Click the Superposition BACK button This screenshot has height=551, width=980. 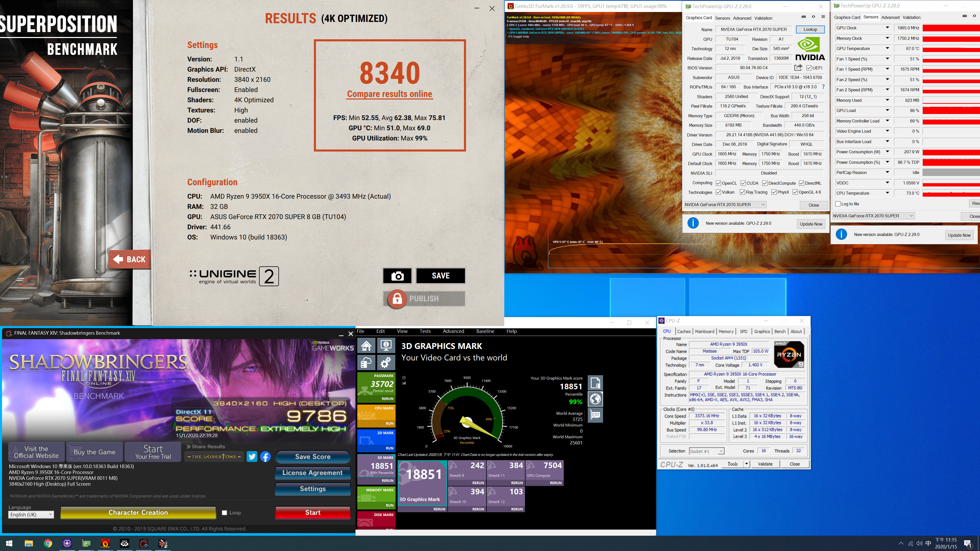click(130, 259)
